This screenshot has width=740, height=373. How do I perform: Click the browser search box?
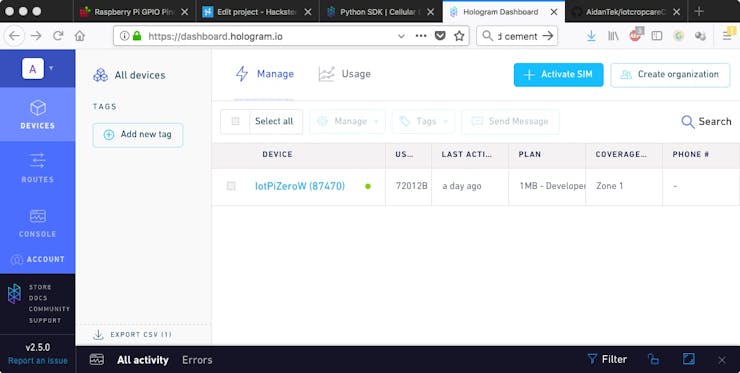tap(517, 36)
